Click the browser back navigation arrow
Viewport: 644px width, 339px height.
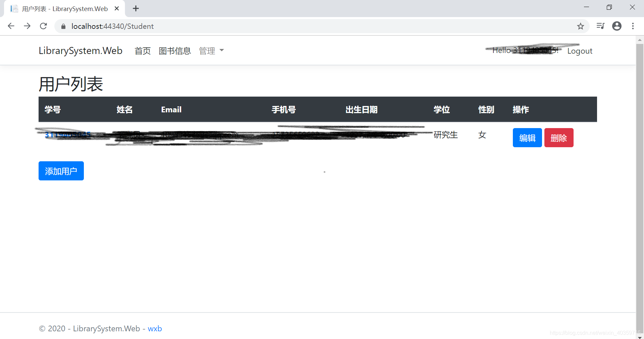[11, 26]
